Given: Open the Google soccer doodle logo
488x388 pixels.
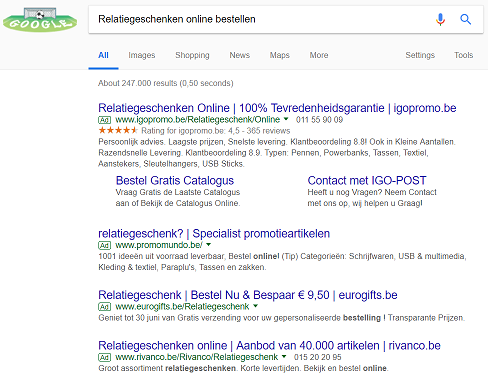Looking at the screenshot, I should (40, 20).
